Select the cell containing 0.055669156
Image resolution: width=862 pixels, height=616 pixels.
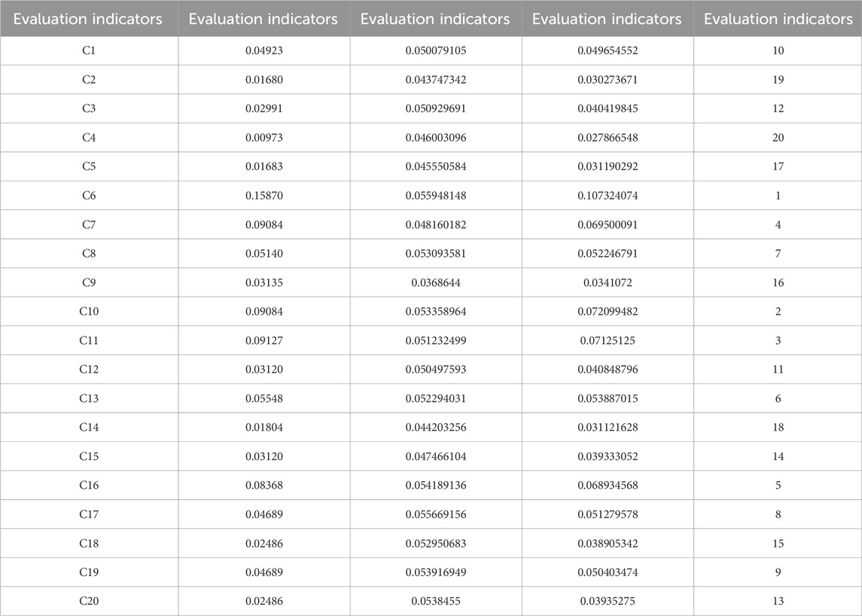[x=435, y=514]
